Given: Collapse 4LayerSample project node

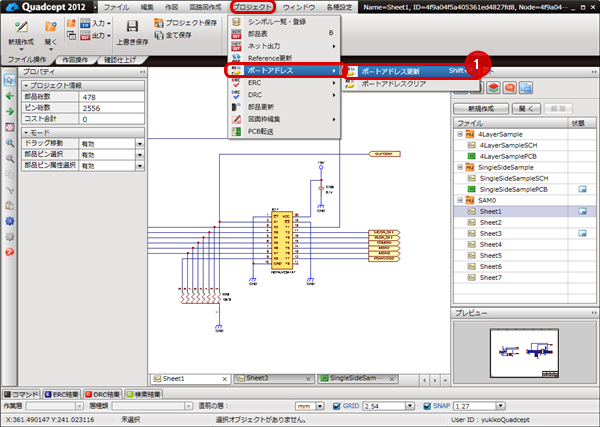Looking at the screenshot, I should 460,134.
